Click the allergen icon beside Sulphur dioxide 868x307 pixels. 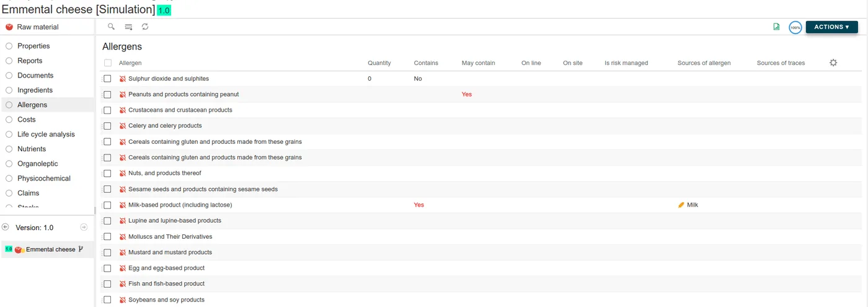pyautogui.click(x=123, y=79)
